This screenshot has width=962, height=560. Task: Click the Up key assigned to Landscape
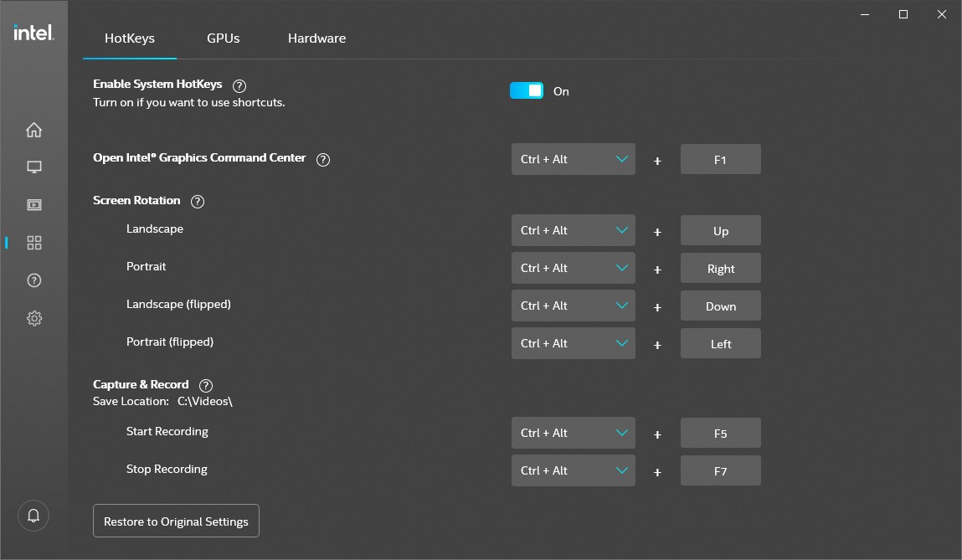pos(720,229)
